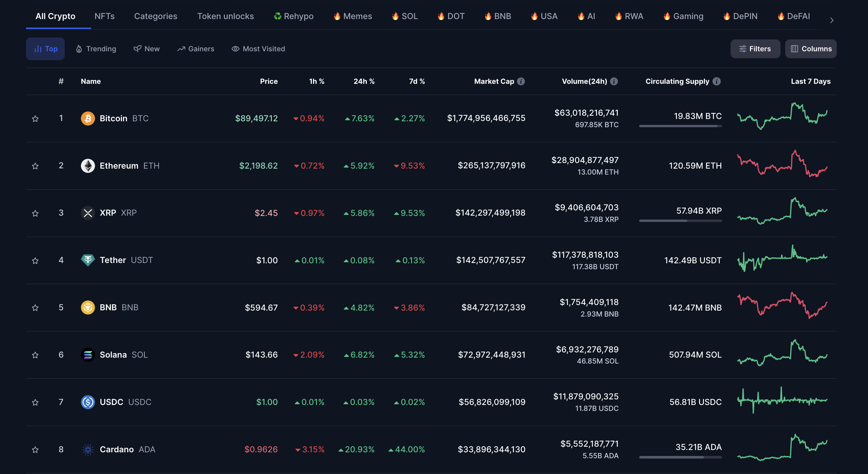868x474 pixels.
Task: Open the Bitcoin logo icon
Action: [88, 118]
